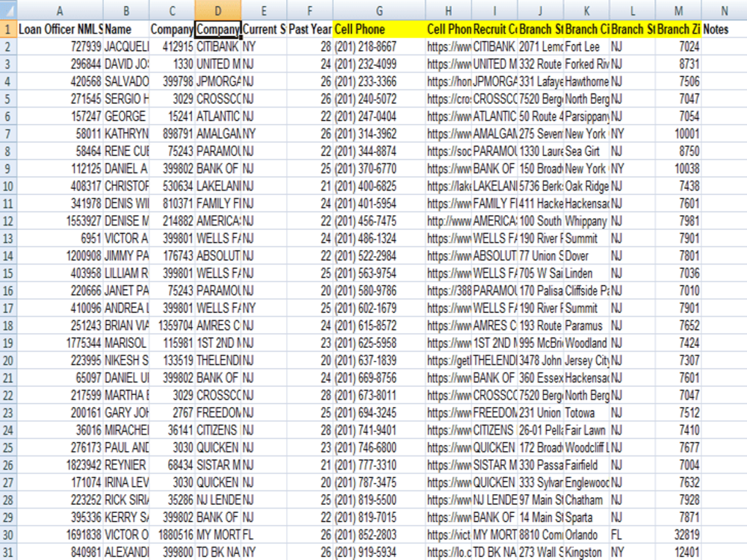Screen dimensions: 747x560
Task: Click cell with phone (201) 522-2984
Action: tap(379, 255)
